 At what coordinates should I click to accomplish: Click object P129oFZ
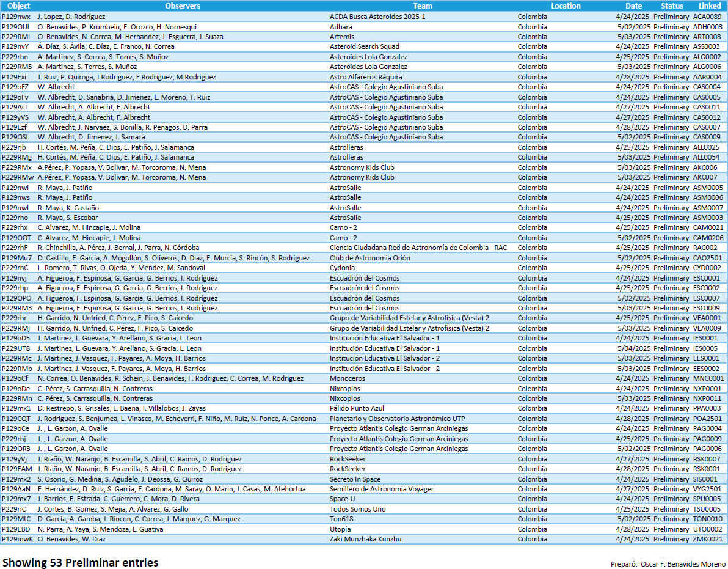point(15,87)
